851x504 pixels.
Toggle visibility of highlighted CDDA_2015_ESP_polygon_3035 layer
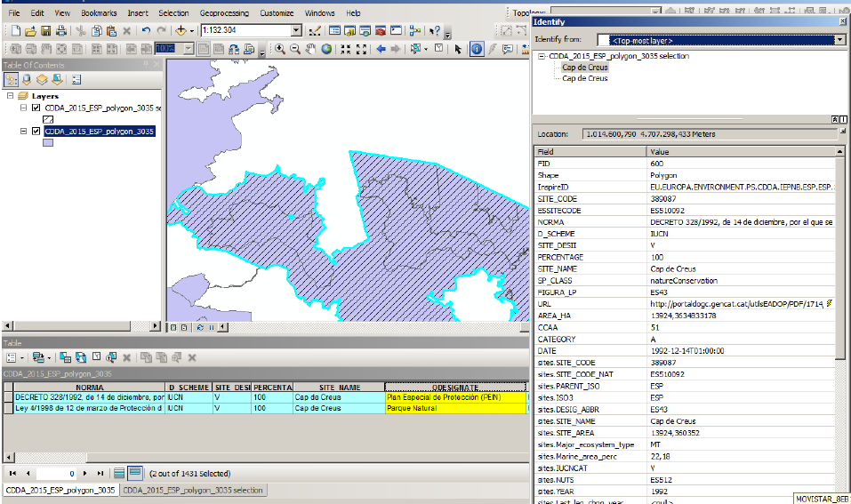click(x=36, y=132)
